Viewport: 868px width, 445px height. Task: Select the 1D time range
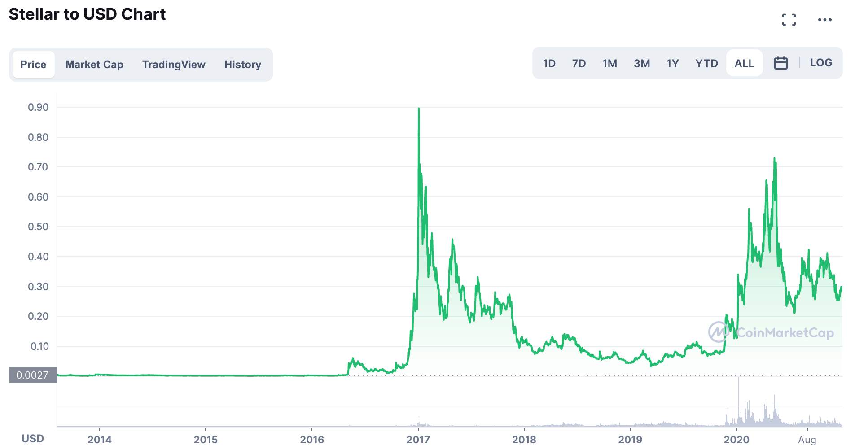click(549, 63)
